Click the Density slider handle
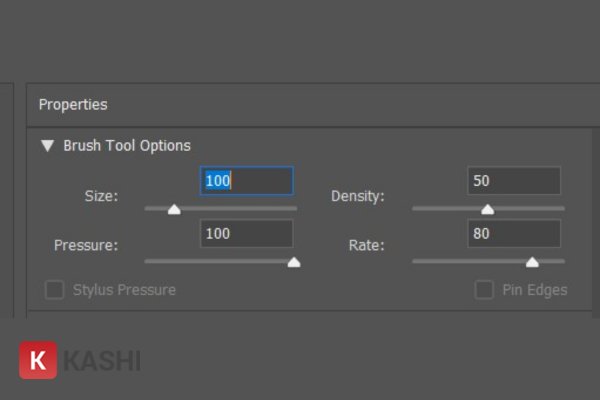Screen dimensions: 600x400 pos(487,209)
